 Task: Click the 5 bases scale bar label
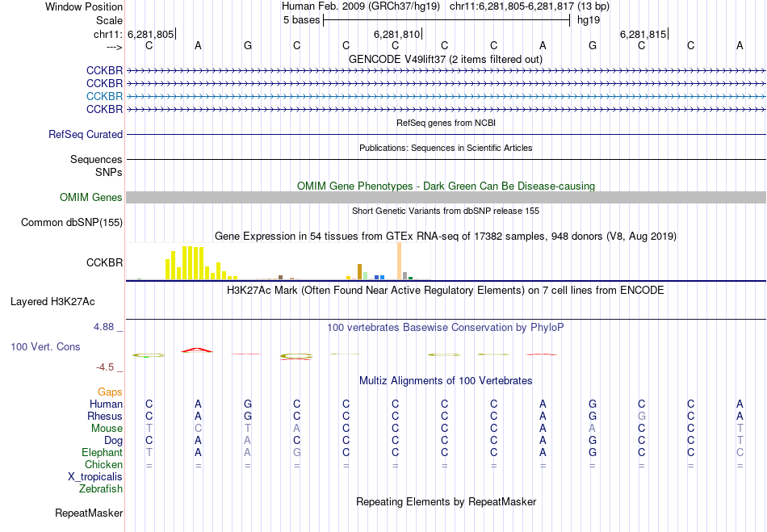point(301,20)
